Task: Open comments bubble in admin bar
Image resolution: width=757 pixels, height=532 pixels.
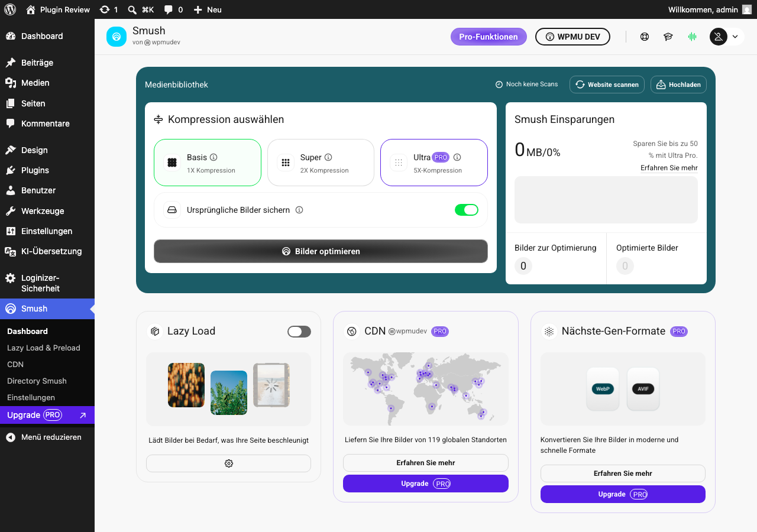Action: point(173,9)
